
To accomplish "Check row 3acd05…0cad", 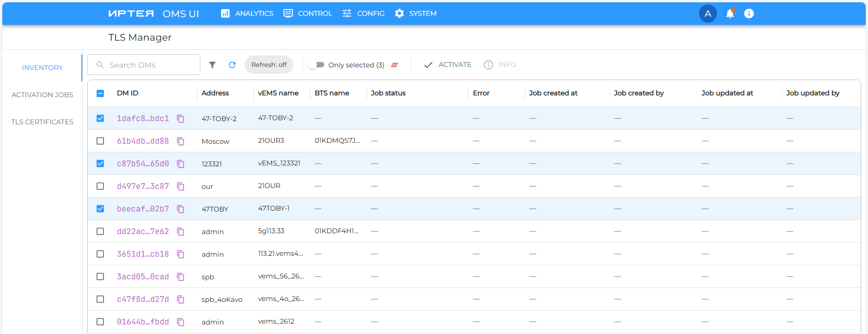I will (x=100, y=277).
